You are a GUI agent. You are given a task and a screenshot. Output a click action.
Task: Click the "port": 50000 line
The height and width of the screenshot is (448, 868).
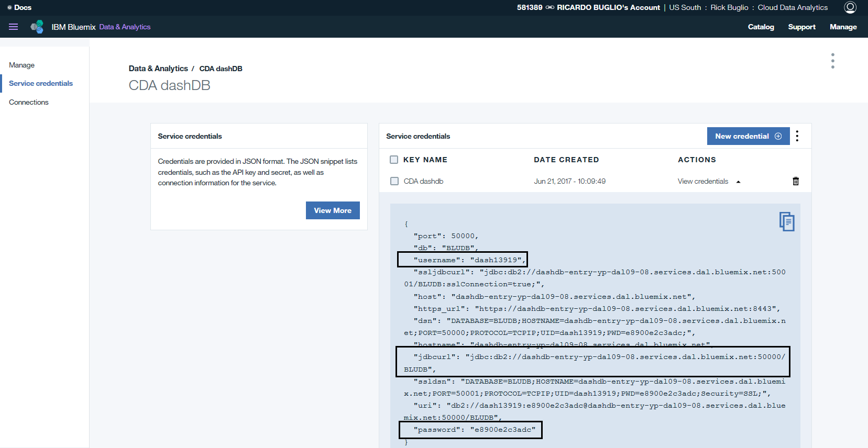click(446, 236)
